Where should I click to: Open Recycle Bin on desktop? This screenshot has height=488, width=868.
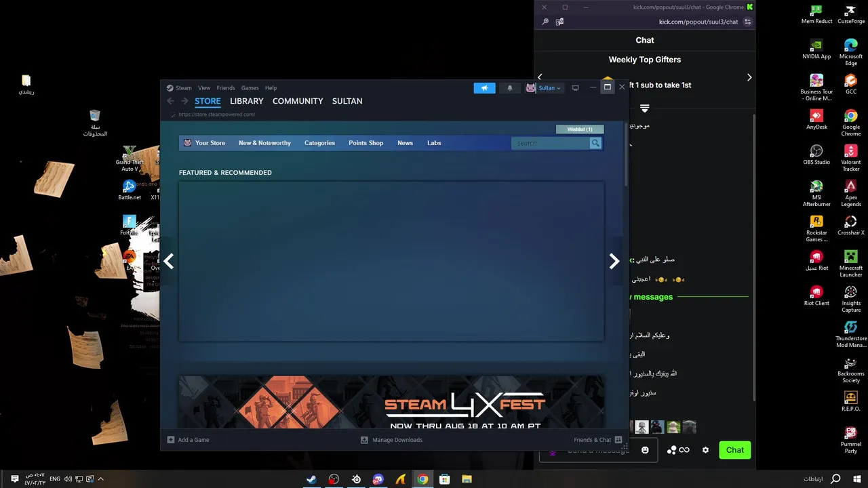click(95, 123)
